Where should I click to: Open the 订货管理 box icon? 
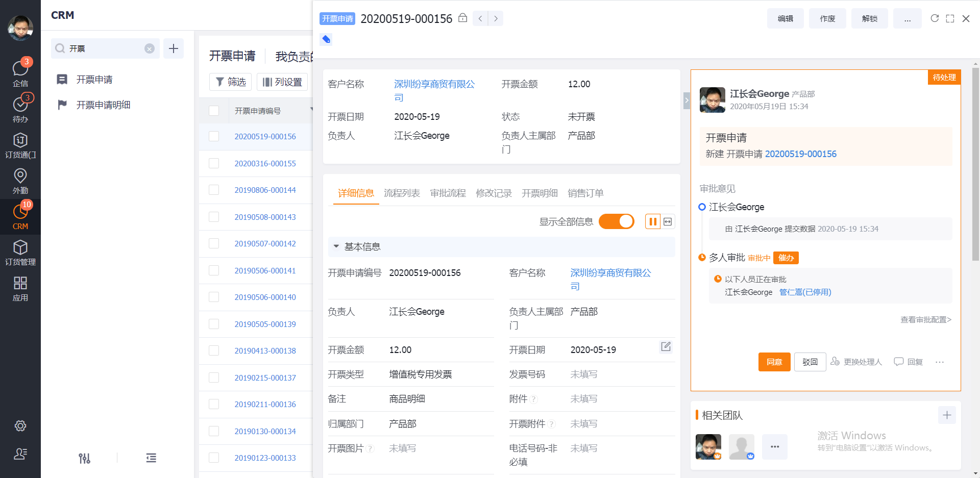20,252
